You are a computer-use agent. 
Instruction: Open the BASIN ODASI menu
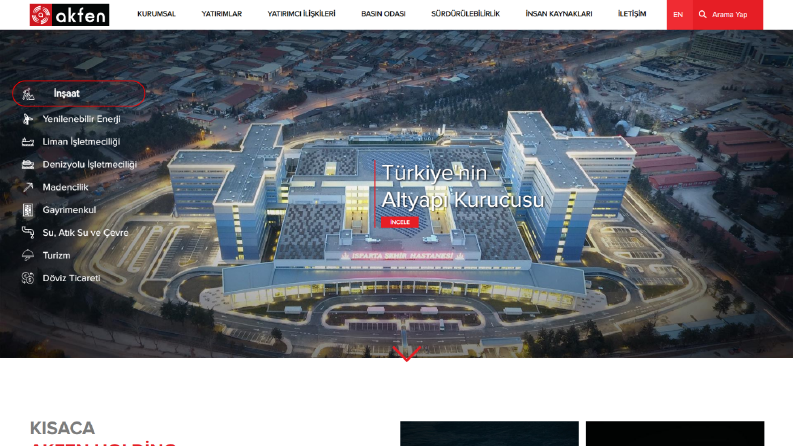[x=383, y=14]
